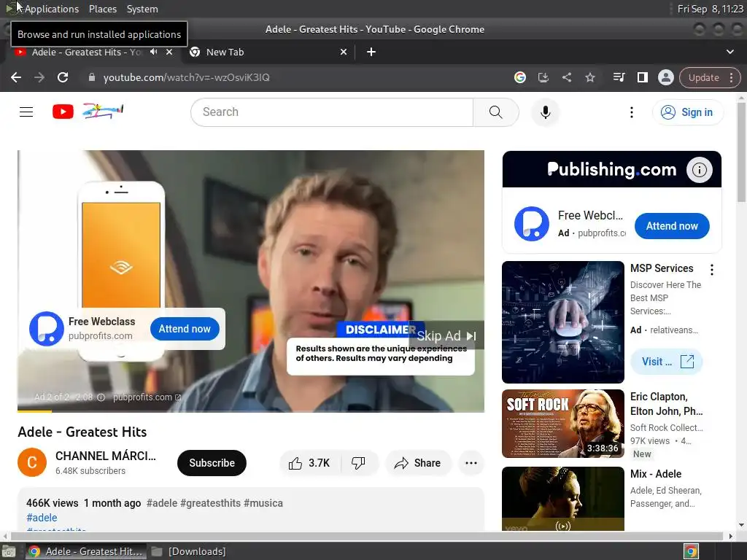Screen dimensions: 747x560
Task: Open media controls icon in Chrome
Action: click(x=619, y=77)
